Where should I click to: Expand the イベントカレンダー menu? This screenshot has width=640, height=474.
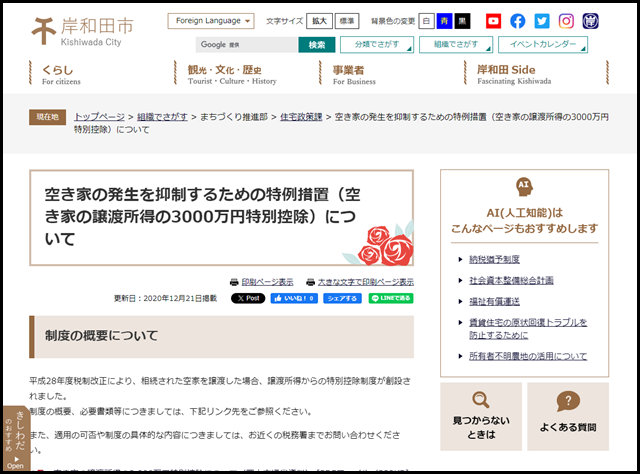coord(542,45)
